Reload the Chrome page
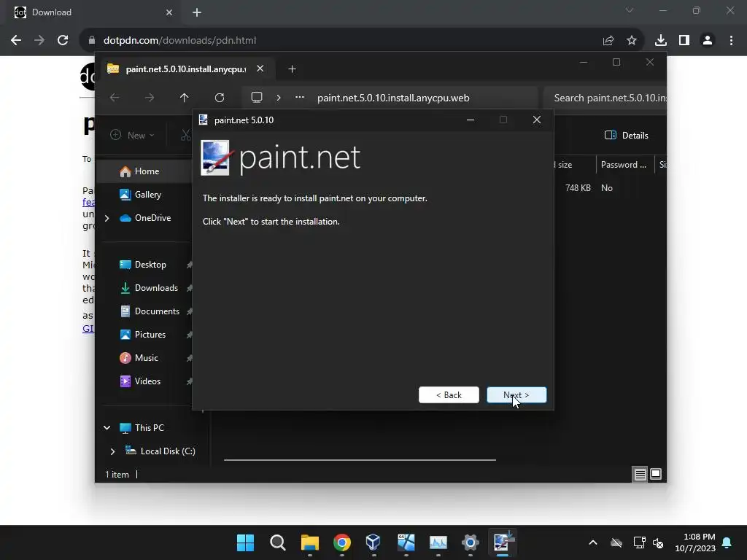 63,41
